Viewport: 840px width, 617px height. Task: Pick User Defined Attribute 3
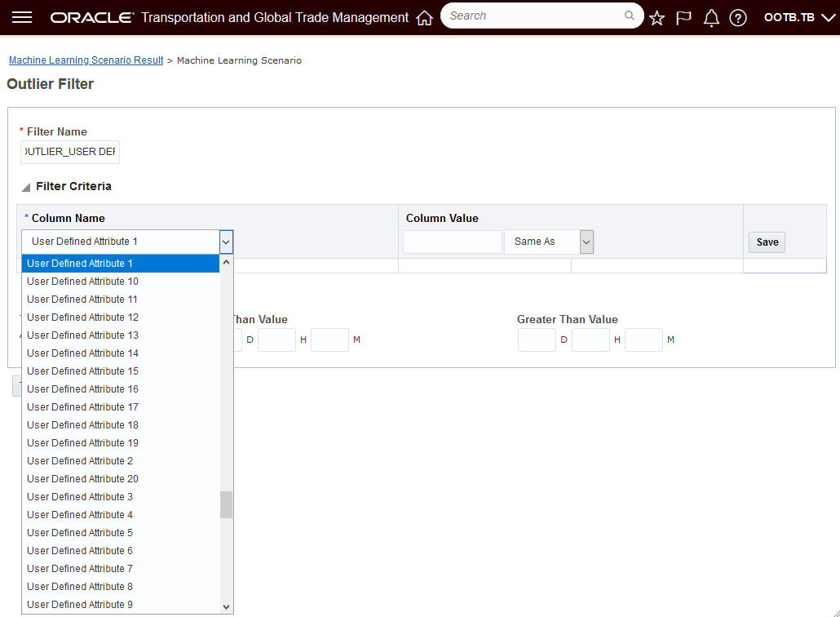coord(121,497)
